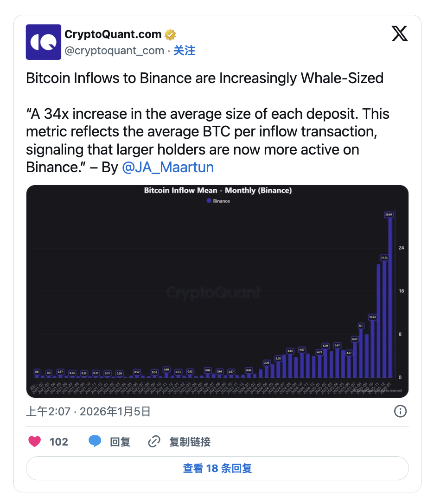Click the 复制链接 copy link label
This screenshot has height=504, width=434.
pos(190,442)
